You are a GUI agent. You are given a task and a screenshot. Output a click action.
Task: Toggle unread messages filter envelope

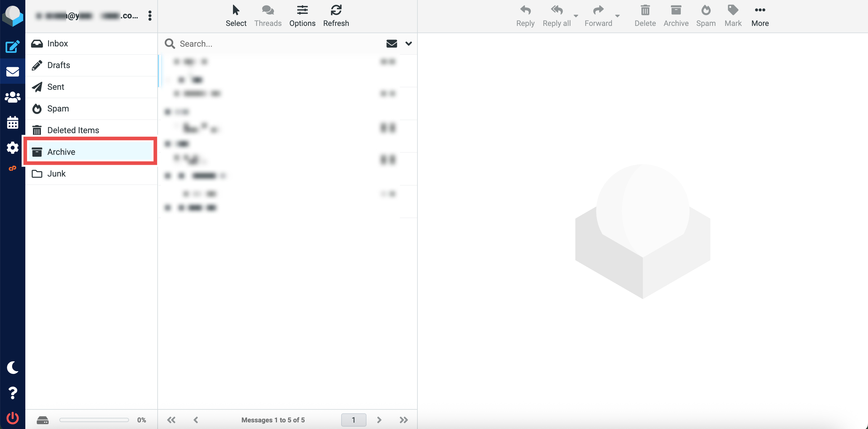tap(391, 43)
